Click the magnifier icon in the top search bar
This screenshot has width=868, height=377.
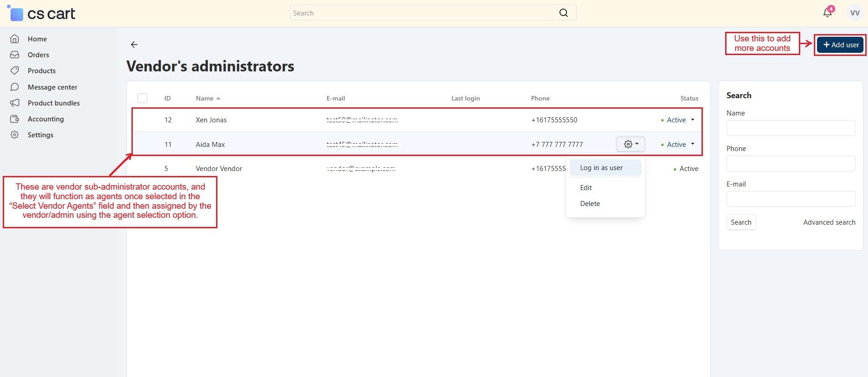coord(563,13)
